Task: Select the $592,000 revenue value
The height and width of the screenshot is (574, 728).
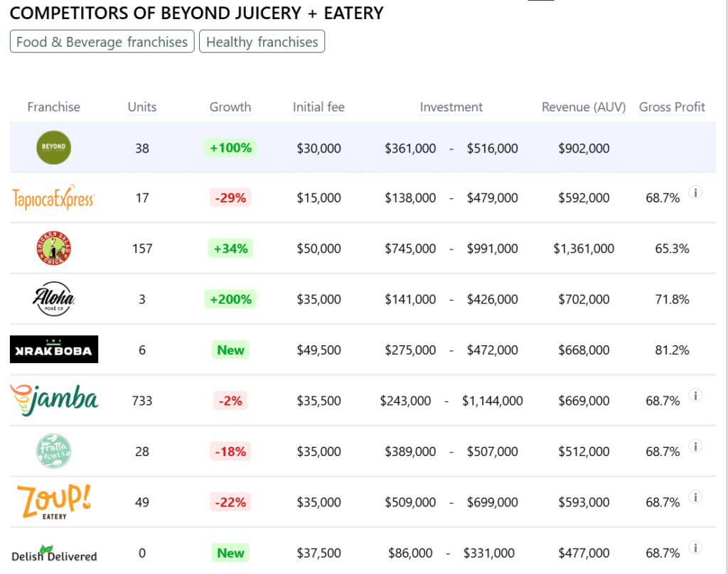Action: tap(584, 198)
